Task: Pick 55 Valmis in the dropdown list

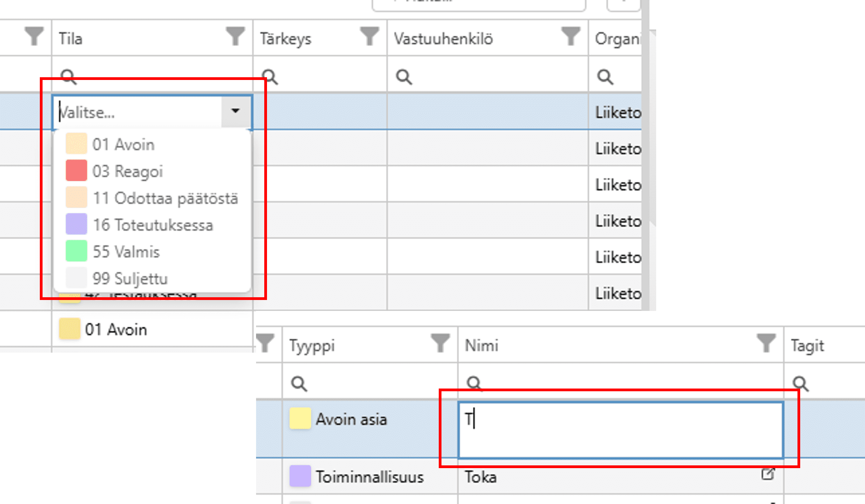Action: (126, 252)
